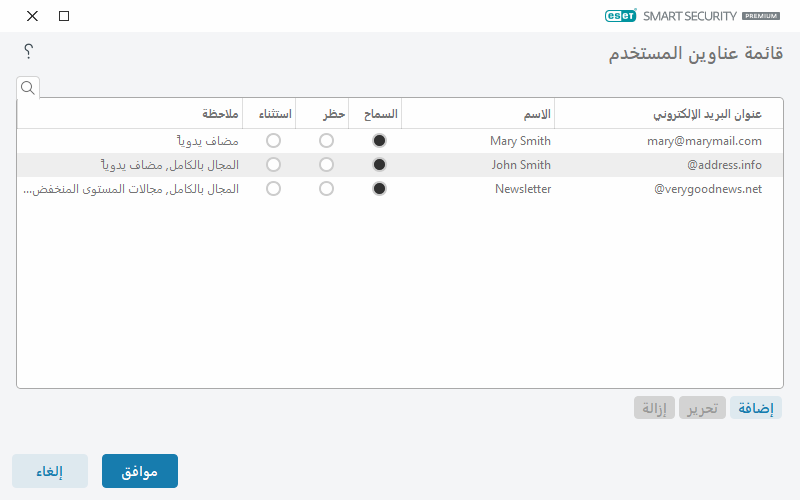Click the search magnifier icon
800x500 pixels.
coord(28,88)
